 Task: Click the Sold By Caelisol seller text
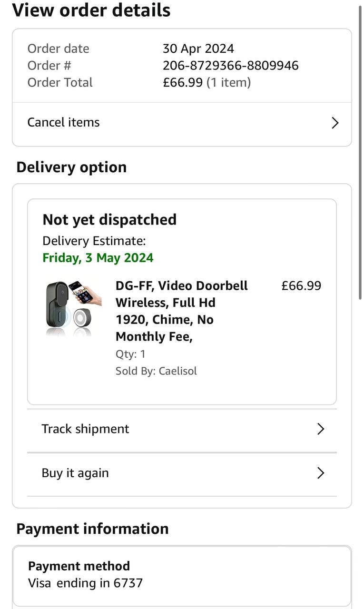coord(156,371)
